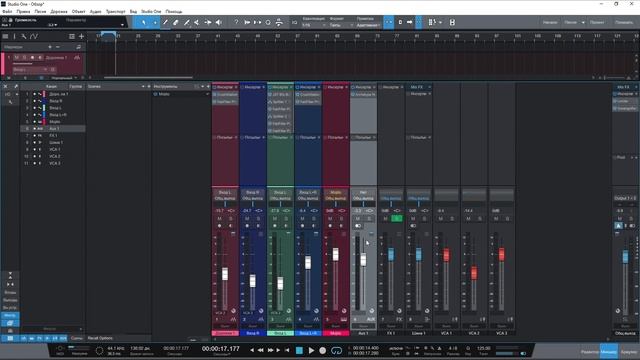Select the Arrow tool in the toolbar
Image resolution: width=640 pixels, height=360 pixels.
144,22
